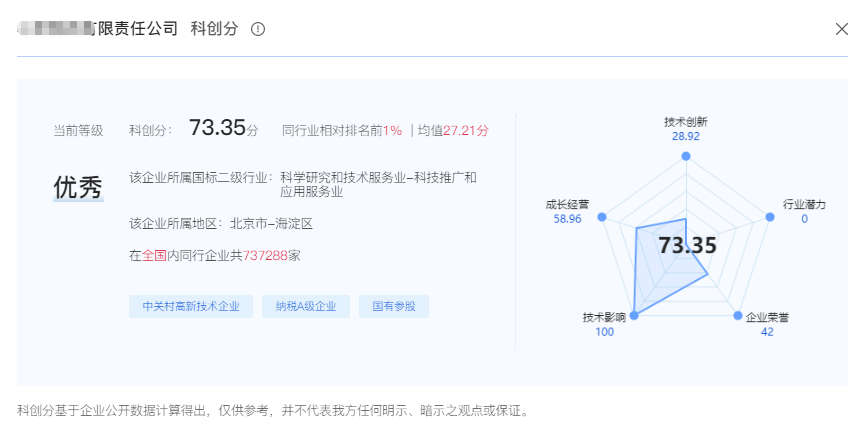The width and height of the screenshot is (866, 432).
Task: Click the red 全国 link text
Action: click(x=154, y=256)
